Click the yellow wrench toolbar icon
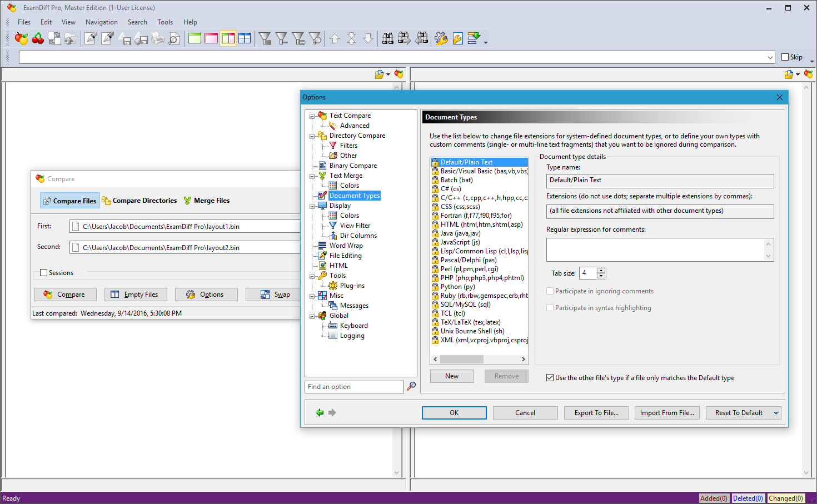 coord(457,38)
